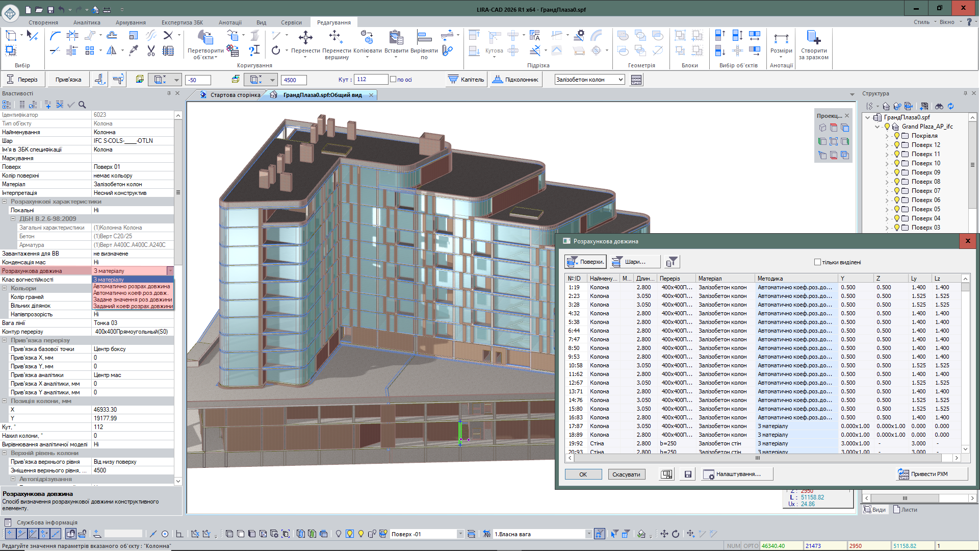Open the Поверх -01 floor dropdown
The height and width of the screenshot is (551, 980).
click(460, 534)
